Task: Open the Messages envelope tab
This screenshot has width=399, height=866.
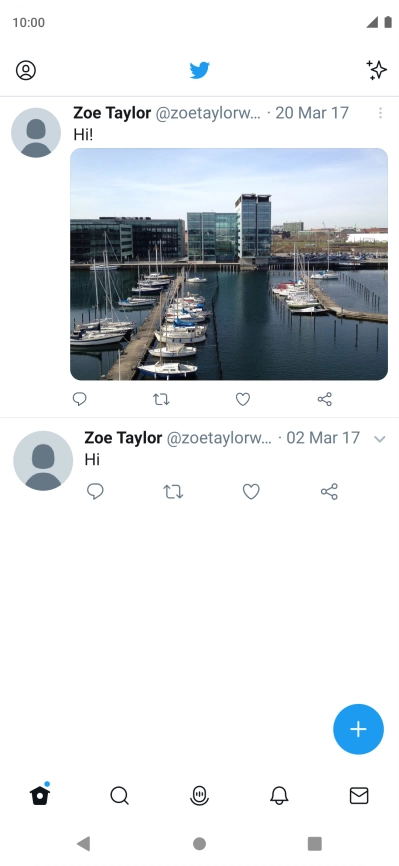Action: coord(359,796)
